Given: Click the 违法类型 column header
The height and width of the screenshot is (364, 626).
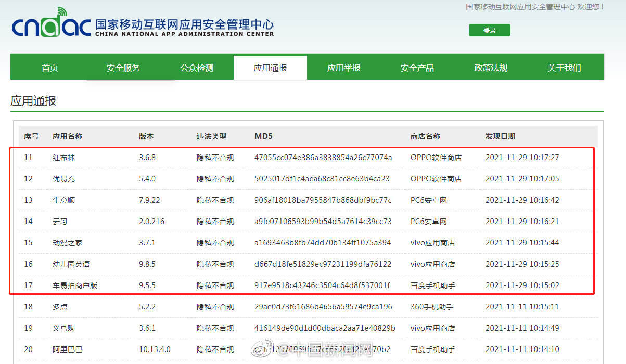Looking at the screenshot, I should pos(211,136).
